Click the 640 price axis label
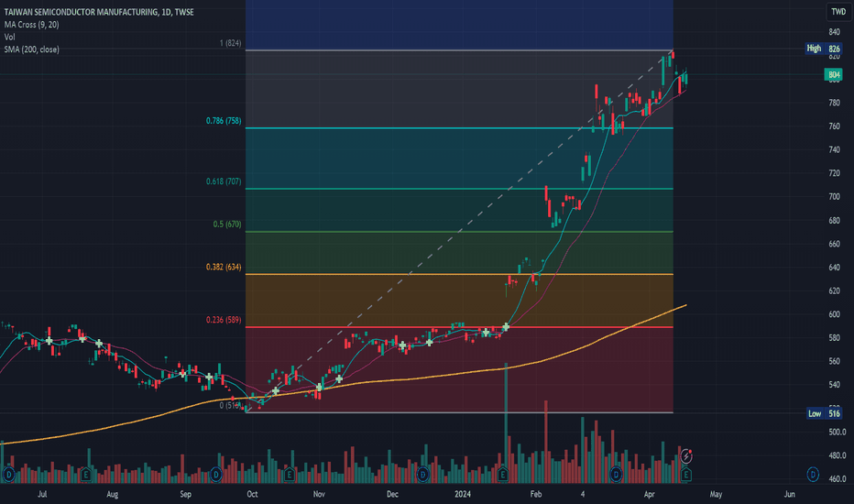Image resolution: width=854 pixels, height=504 pixels. [834, 267]
